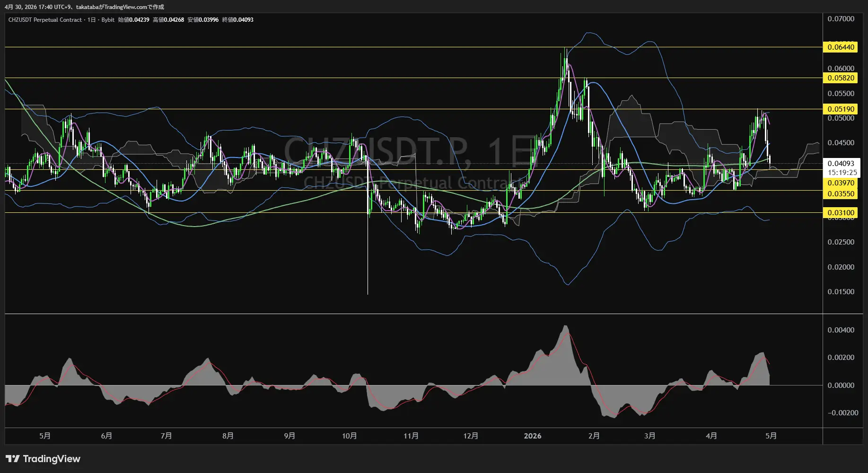Select the 0.05820 horizontal line price label

pos(841,78)
